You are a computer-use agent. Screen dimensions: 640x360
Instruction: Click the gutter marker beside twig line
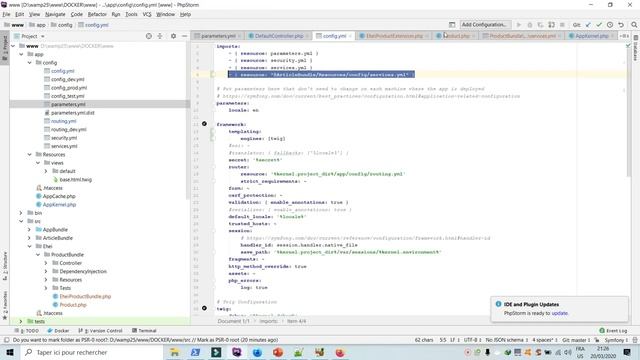click(204, 308)
